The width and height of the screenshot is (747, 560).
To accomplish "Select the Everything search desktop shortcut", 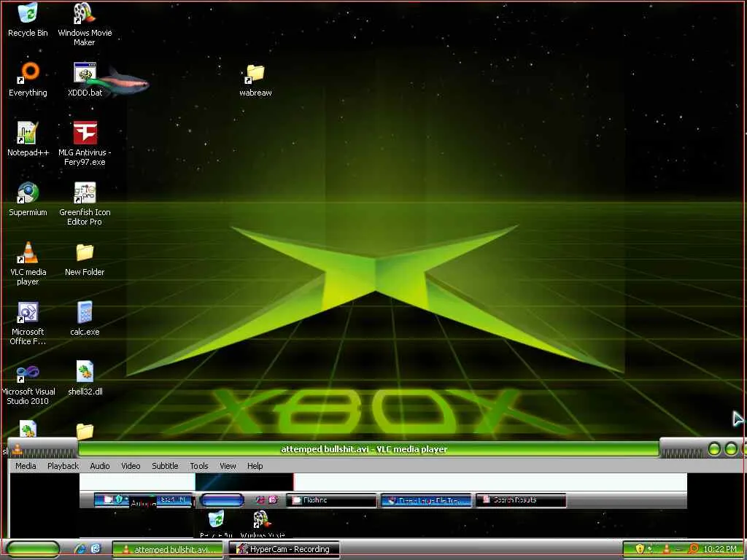I will (x=28, y=79).
